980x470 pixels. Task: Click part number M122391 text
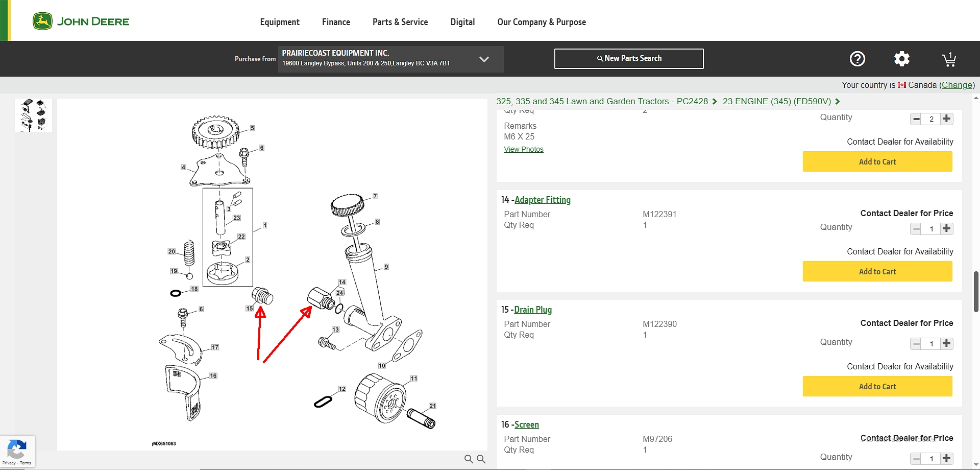point(659,214)
